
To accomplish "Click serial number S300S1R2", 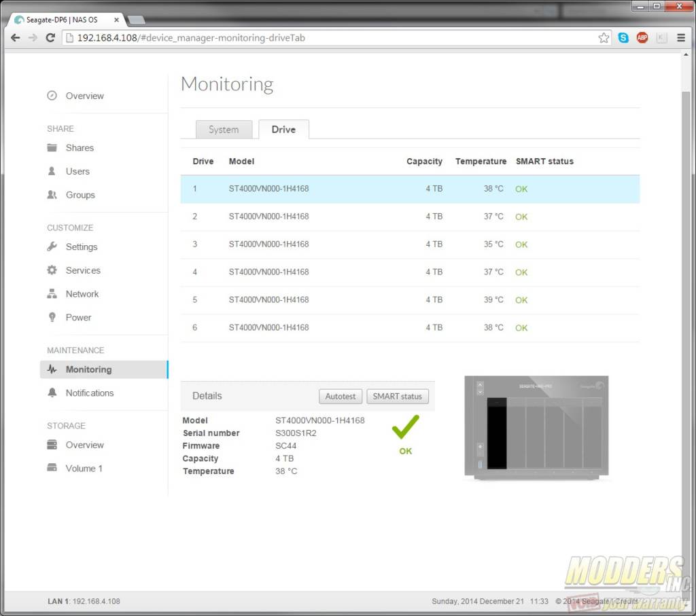I will [x=296, y=433].
